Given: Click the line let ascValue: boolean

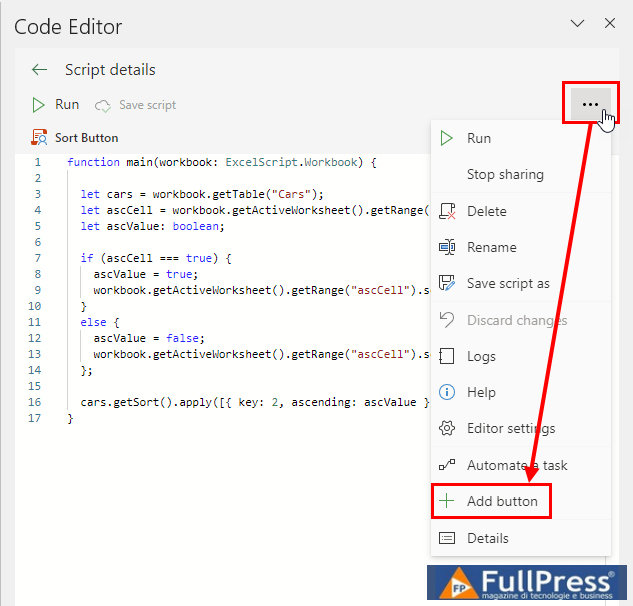Looking at the screenshot, I should [x=152, y=226].
